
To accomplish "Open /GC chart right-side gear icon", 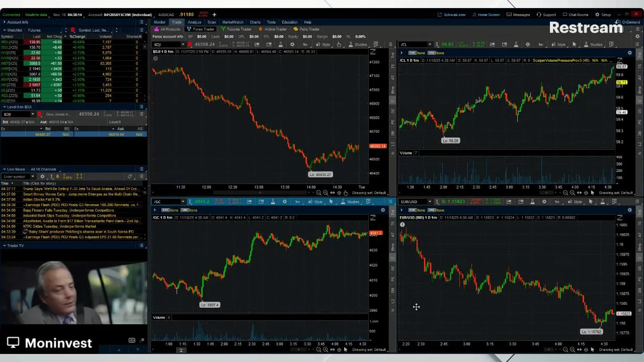I will [383, 210].
